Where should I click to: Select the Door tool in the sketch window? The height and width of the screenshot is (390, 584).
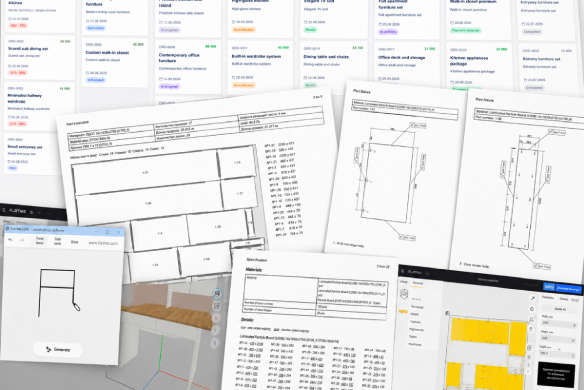coord(74,242)
